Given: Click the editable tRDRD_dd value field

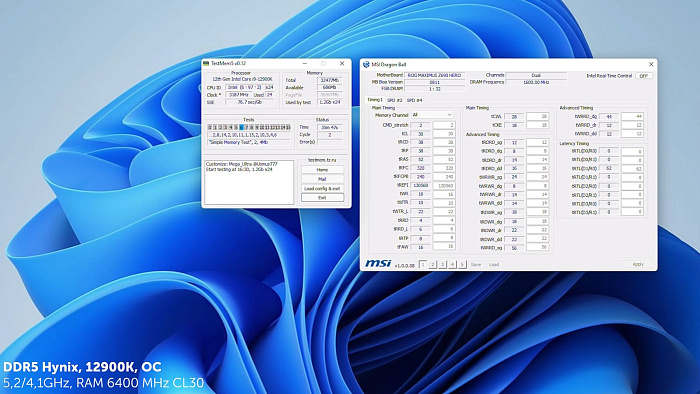Looking at the screenshot, I should (x=538, y=168).
